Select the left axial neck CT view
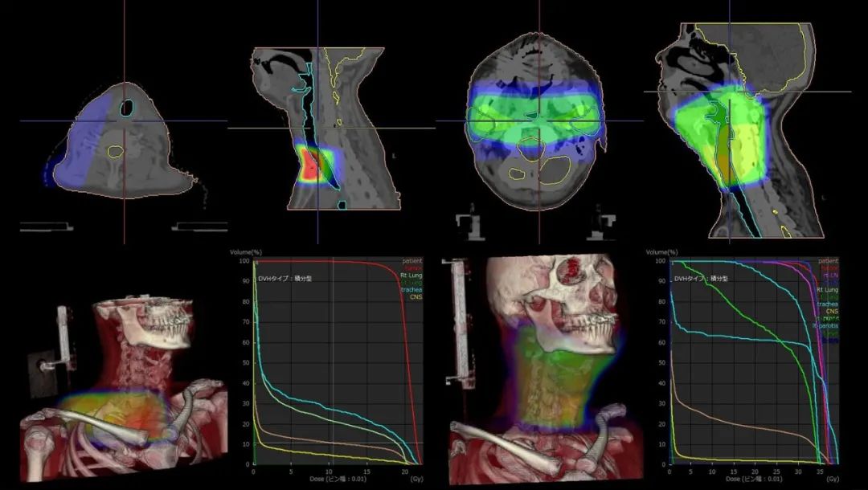Screen dimensions: 868x490 (125, 137)
